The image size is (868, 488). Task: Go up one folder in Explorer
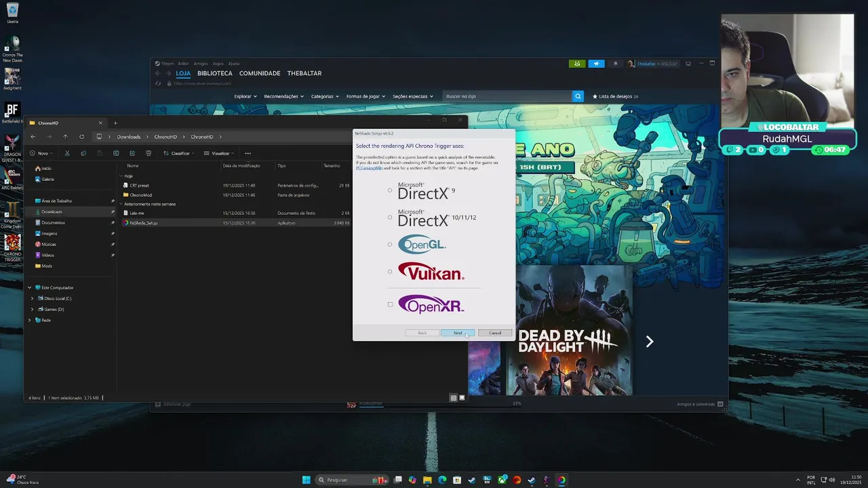pyautogui.click(x=65, y=137)
